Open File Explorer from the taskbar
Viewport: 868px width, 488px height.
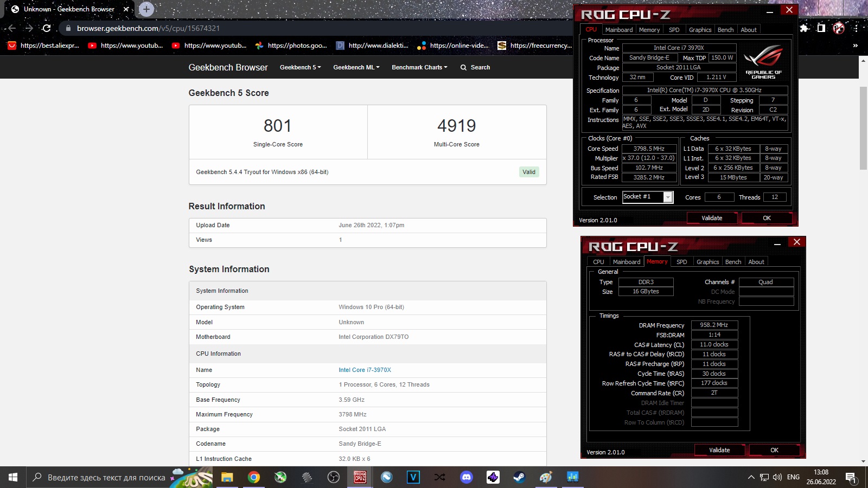227,477
